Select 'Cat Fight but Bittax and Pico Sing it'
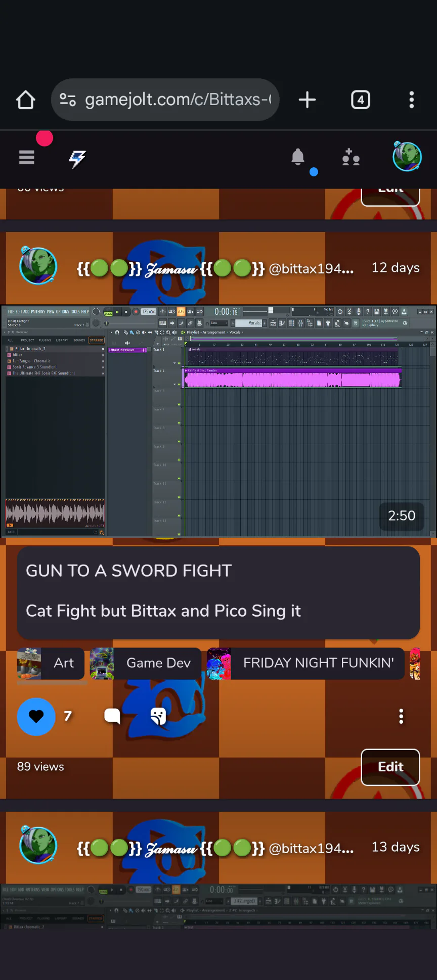Image resolution: width=437 pixels, height=980 pixels. [163, 611]
